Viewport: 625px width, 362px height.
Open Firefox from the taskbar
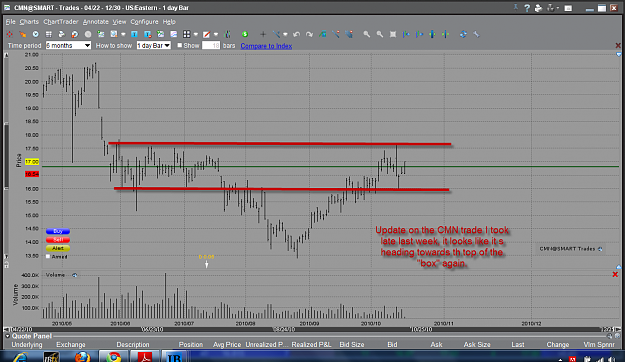[x=82, y=356]
